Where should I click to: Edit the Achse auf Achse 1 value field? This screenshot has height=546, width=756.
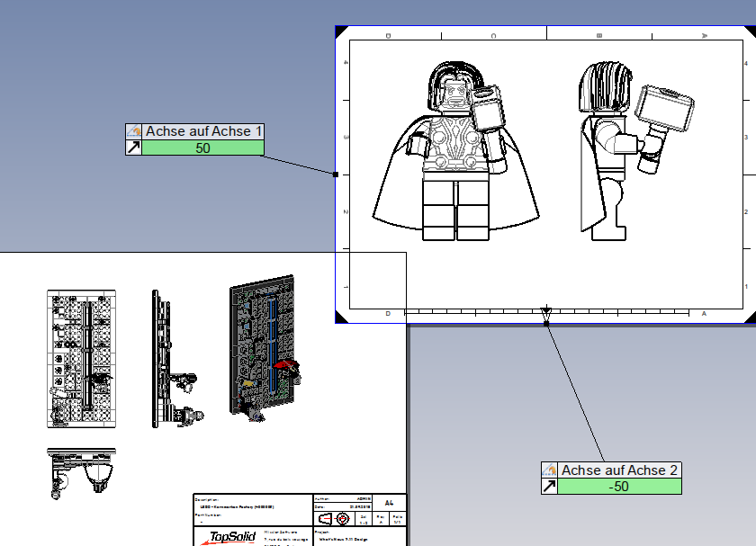(203, 148)
